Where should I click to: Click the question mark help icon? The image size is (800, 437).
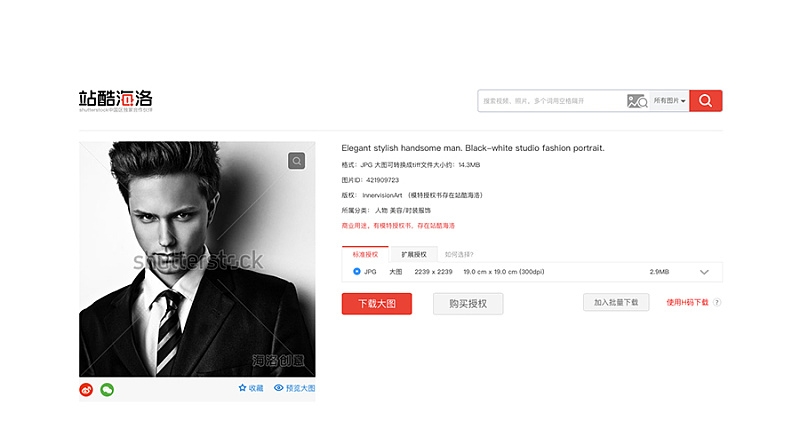[717, 302]
